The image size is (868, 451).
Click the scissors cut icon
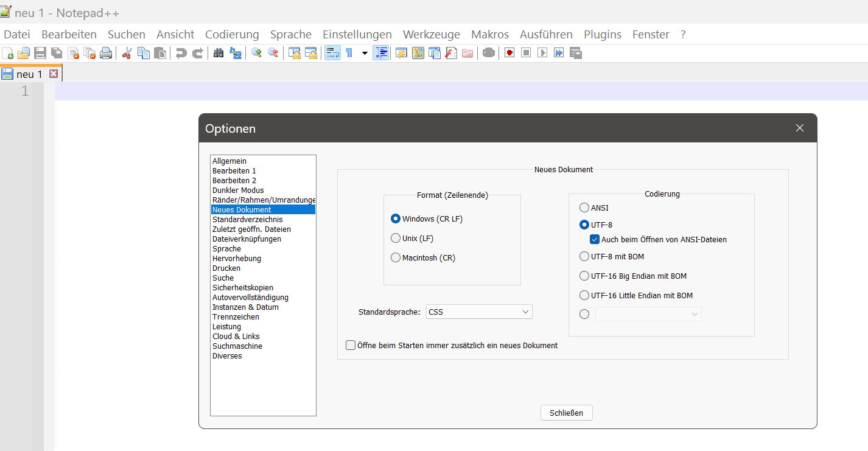[127, 53]
